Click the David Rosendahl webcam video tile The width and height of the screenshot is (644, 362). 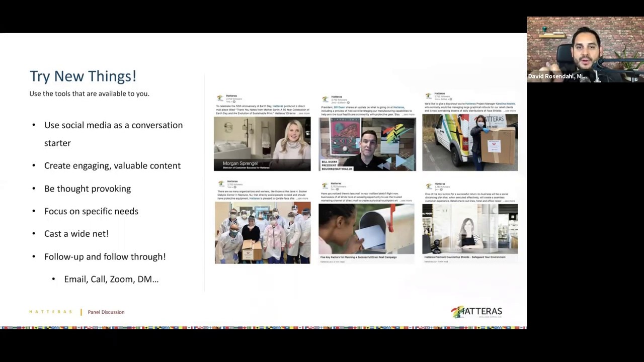pos(585,49)
